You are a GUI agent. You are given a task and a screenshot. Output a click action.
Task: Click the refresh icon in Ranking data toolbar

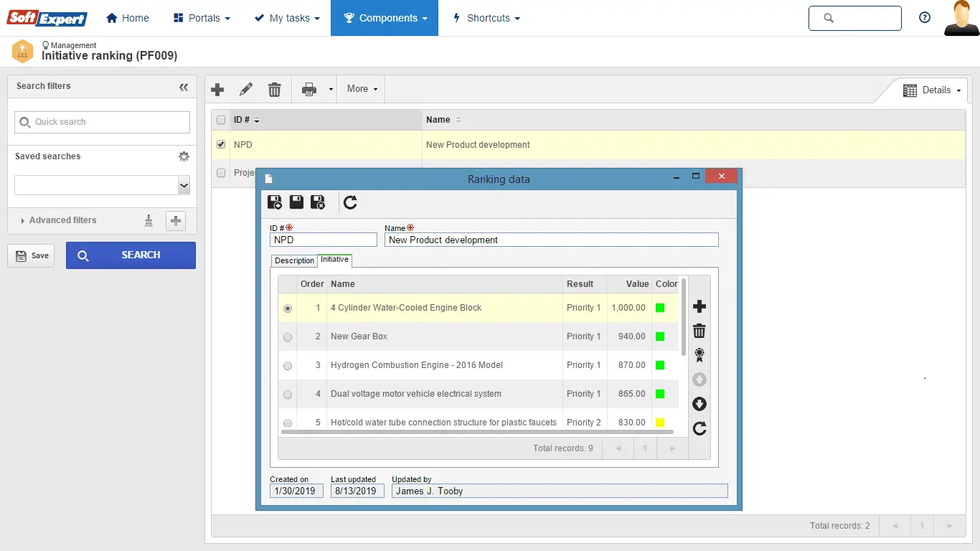pos(350,202)
